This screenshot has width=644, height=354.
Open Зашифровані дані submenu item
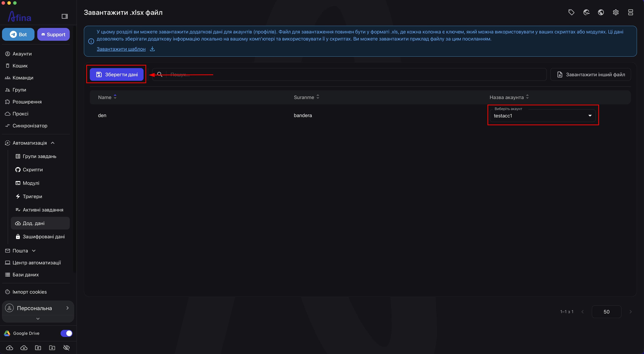(x=44, y=236)
